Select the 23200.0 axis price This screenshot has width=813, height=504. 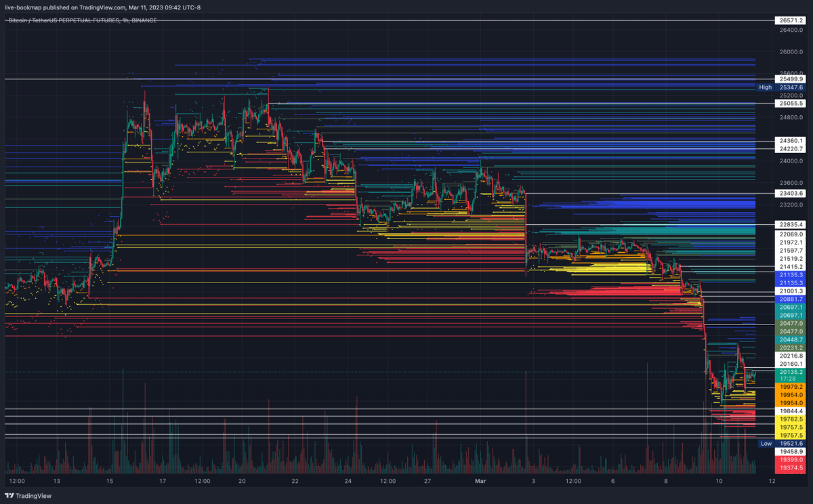(x=791, y=205)
